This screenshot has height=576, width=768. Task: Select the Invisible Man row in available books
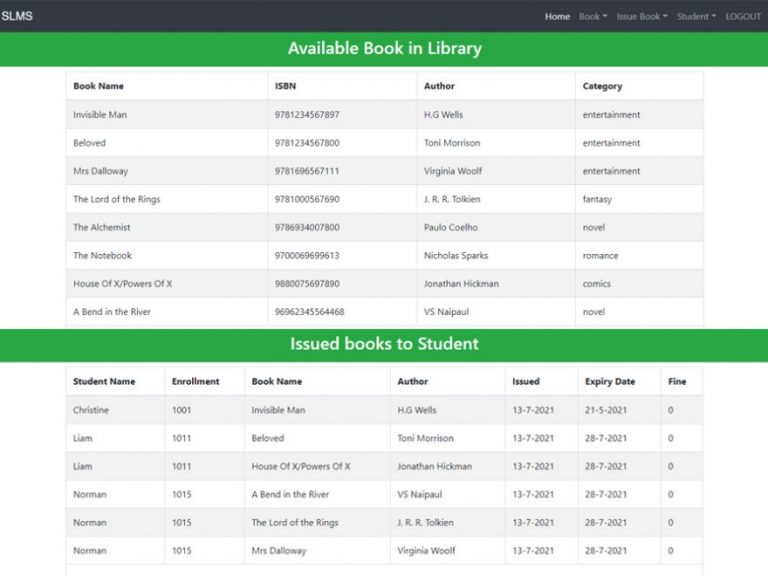coord(100,115)
